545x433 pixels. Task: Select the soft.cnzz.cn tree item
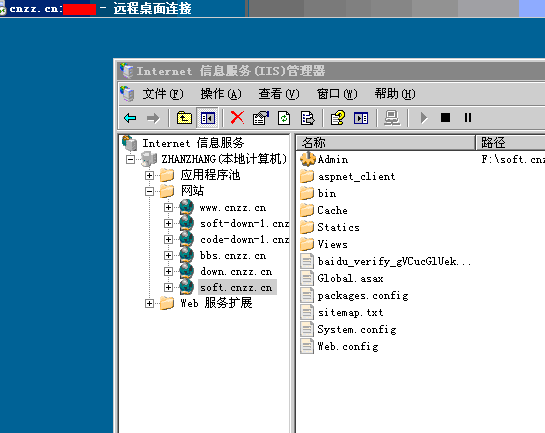click(x=236, y=287)
